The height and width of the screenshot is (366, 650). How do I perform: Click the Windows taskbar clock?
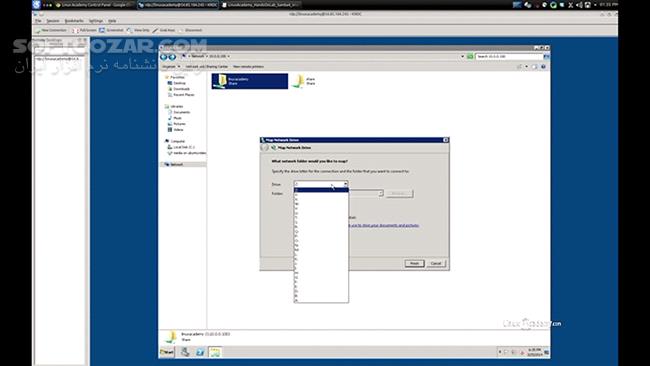tap(534, 352)
